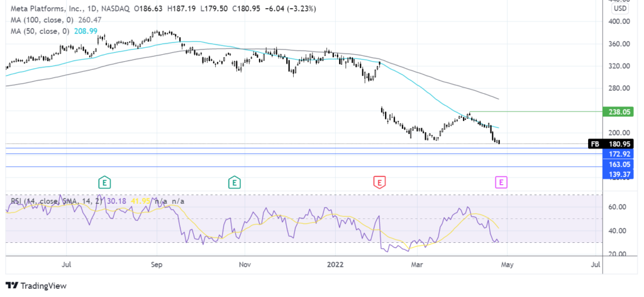Open the red earnings marker in early 2022
Viewport: 644px width, 297px height.
tap(379, 182)
